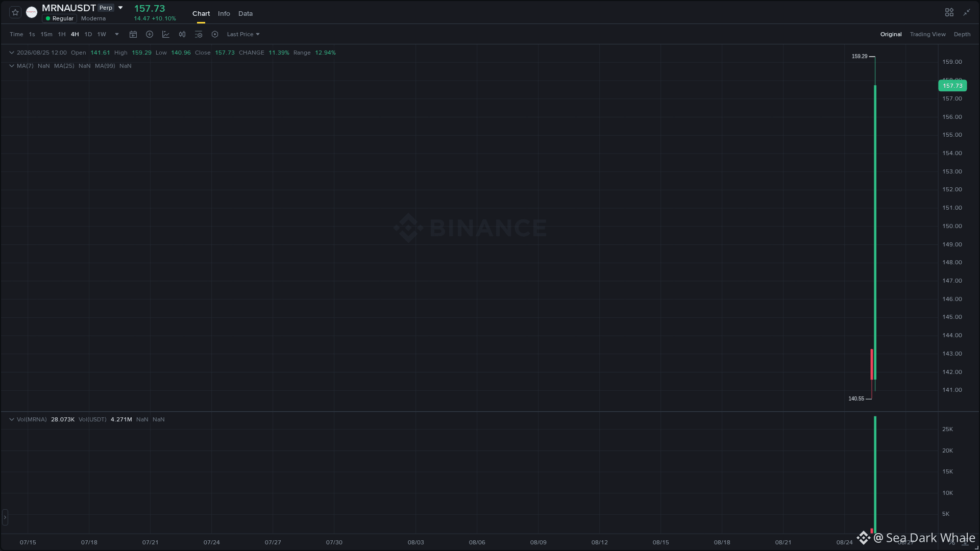Viewport: 980px width, 551px height.
Task: Click the 07/15 date label on time axis
Action: coord(28,542)
